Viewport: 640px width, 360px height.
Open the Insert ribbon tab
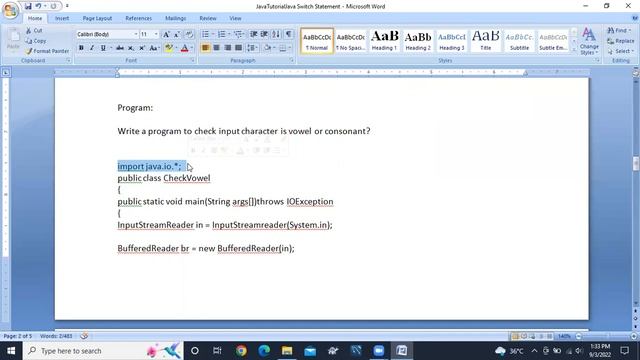(62, 18)
